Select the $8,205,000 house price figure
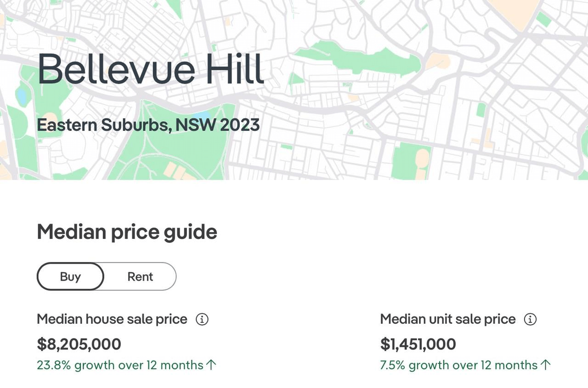 [x=79, y=344]
